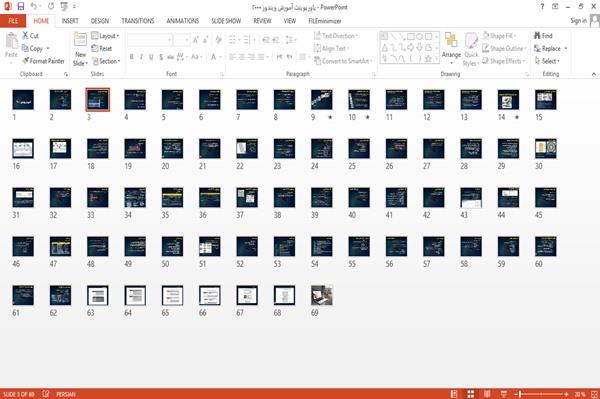This screenshot has width=600, height=399.
Task: Toggle Justify paragraph alignment
Action: point(261,57)
